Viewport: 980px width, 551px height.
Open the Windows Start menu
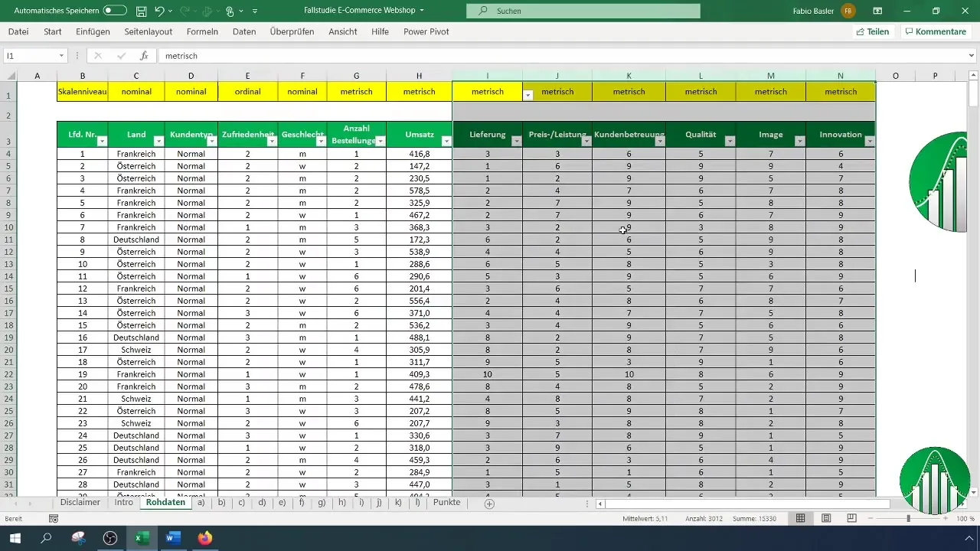coord(14,538)
